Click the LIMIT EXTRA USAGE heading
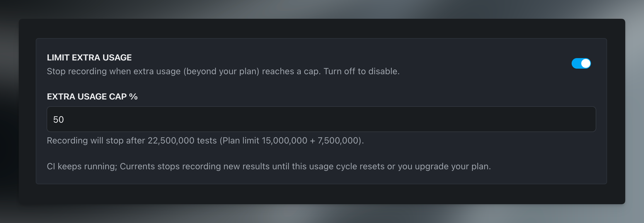The width and height of the screenshot is (644, 223). [x=89, y=58]
